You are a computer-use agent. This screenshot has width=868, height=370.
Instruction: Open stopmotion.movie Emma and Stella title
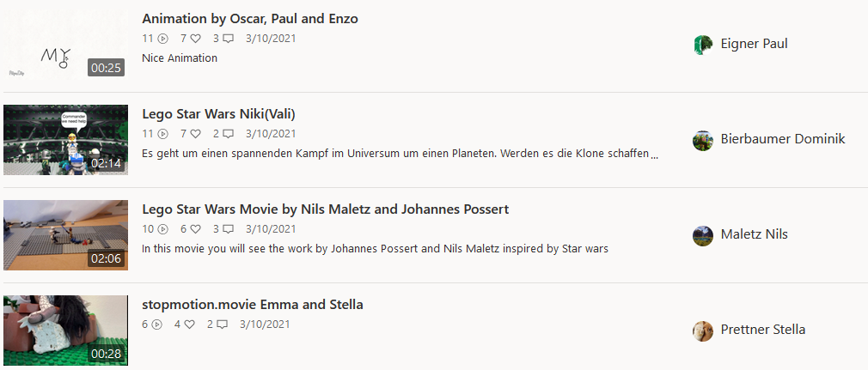click(252, 305)
